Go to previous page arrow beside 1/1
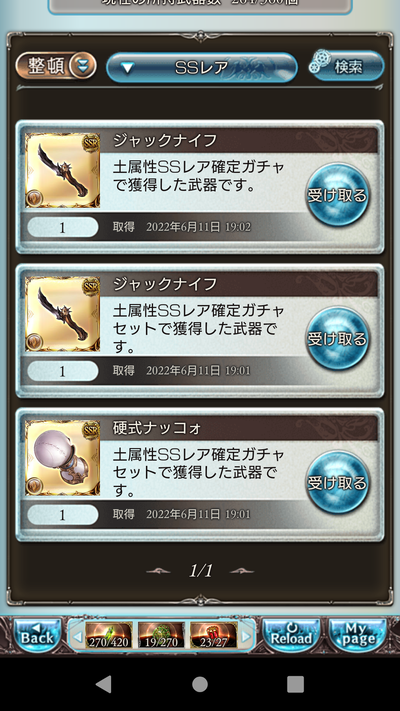Viewport: 400px width, 711px height. 158,571
